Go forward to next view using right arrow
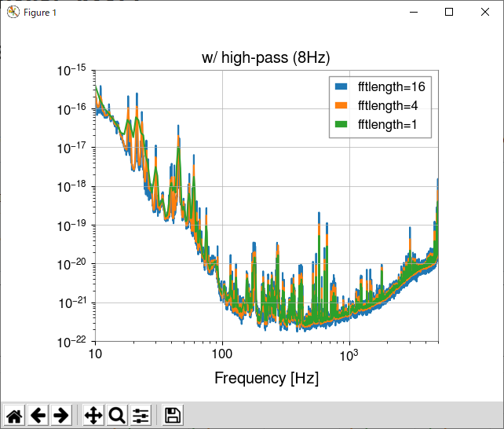This screenshot has width=504, height=429. [x=61, y=415]
